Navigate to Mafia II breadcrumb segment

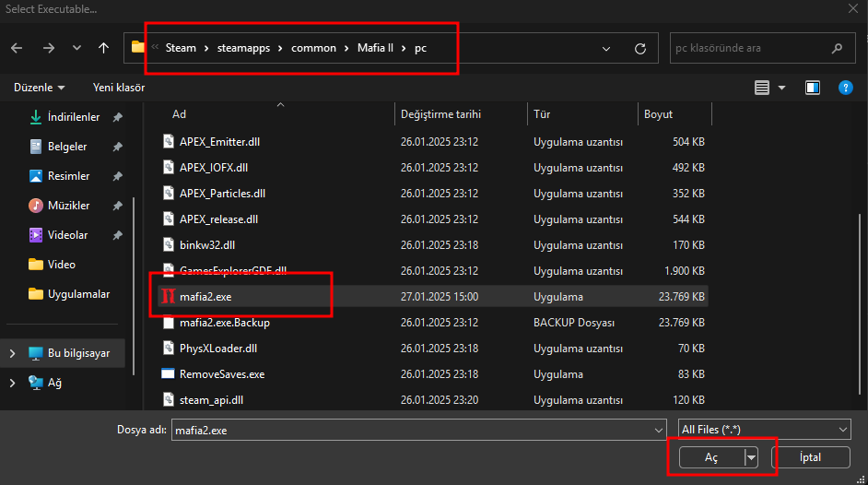pos(375,48)
